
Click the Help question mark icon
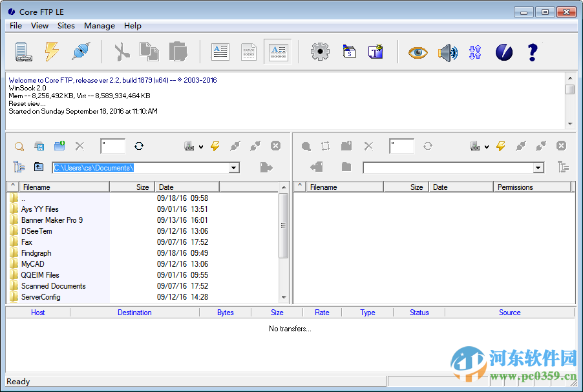pos(531,52)
